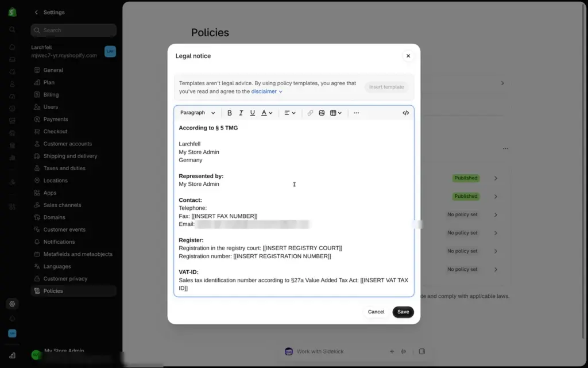Go back from Settings using the arrow
This screenshot has width=588, height=368.
point(36,13)
